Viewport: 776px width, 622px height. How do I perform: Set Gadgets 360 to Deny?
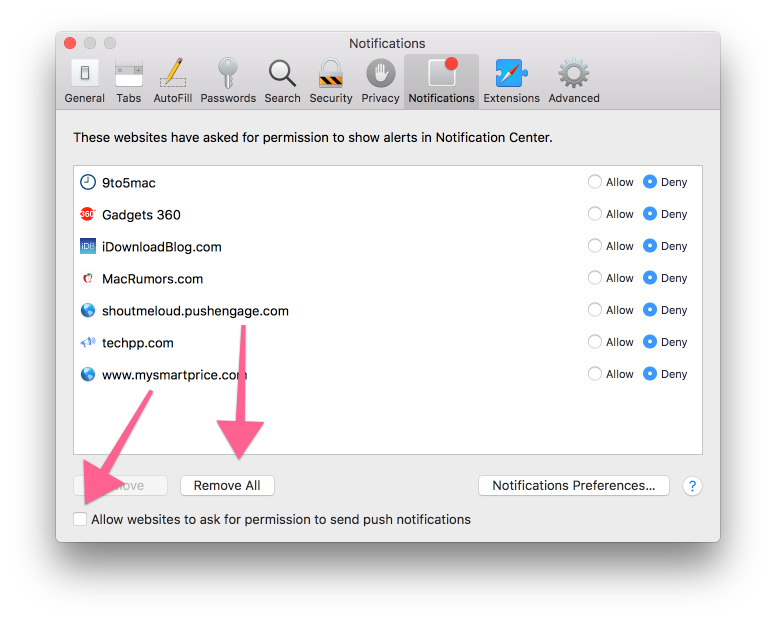click(x=650, y=214)
